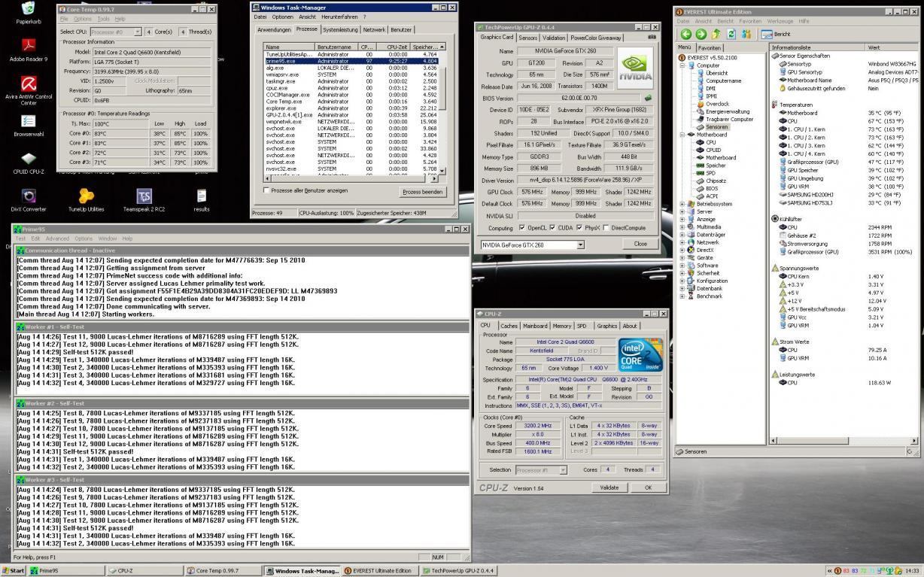Select Sensoren in EVEREST tree

pos(712,127)
